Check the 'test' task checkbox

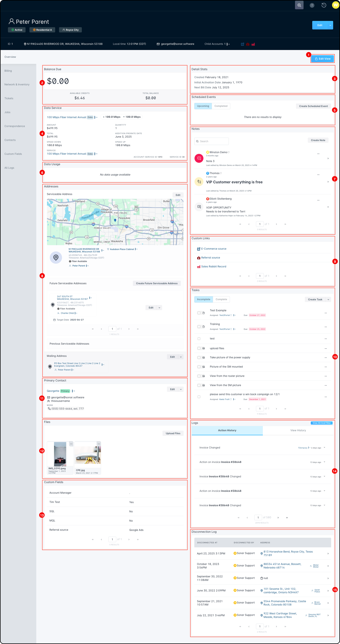coord(199,339)
